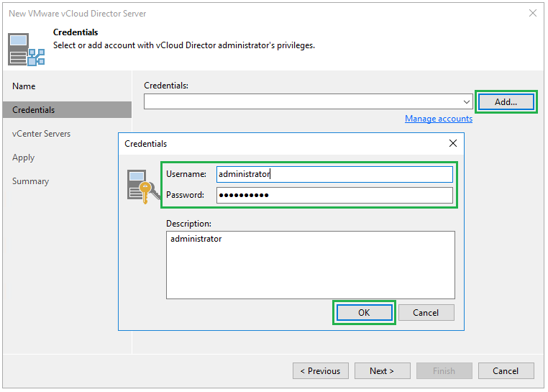The width and height of the screenshot is (548, 392).
Task: Cancel the Credentials dialog
Action: pos(426,312)
